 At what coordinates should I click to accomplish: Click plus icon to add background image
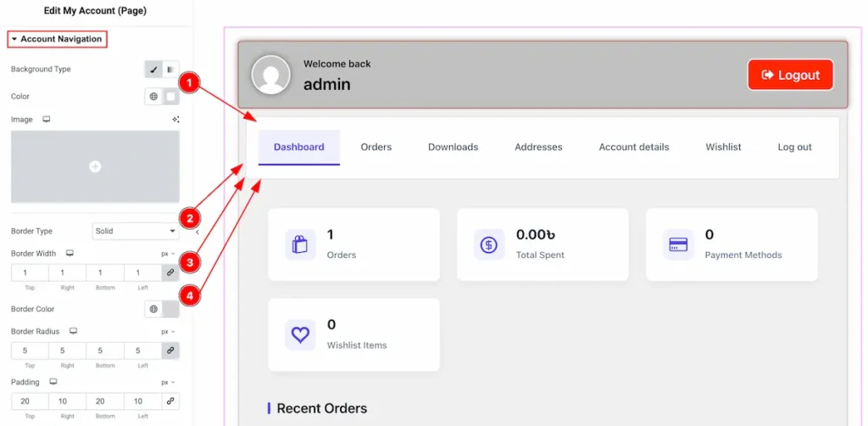[95, 167]
